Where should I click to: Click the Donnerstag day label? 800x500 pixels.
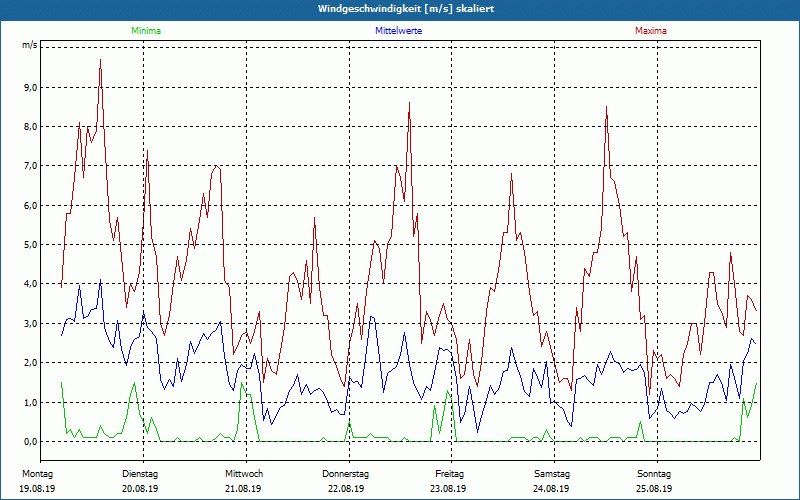(345, 474)
